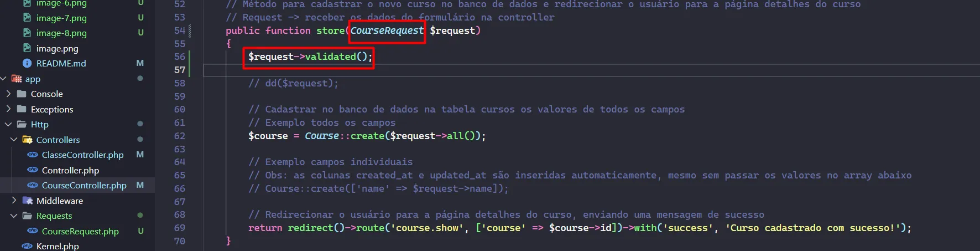
Task: Expand the Middleware folder chevron
Action: (x=14, y=201)
